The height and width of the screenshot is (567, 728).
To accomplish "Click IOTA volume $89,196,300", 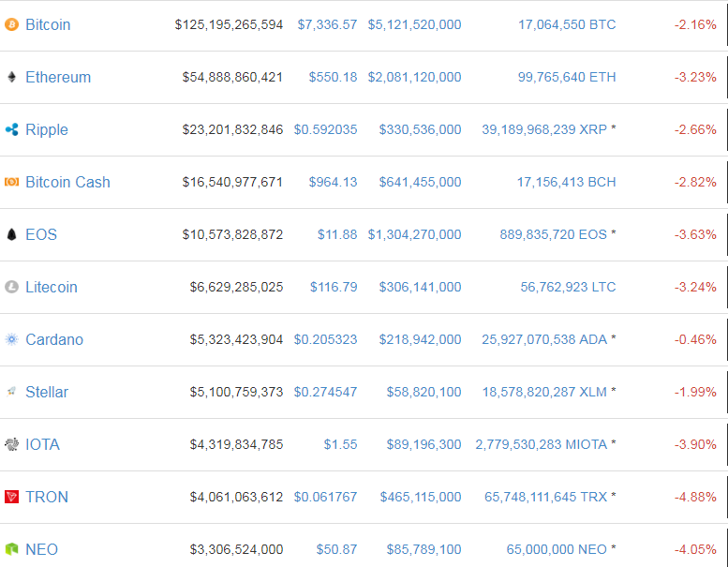I will coord(423,444).
